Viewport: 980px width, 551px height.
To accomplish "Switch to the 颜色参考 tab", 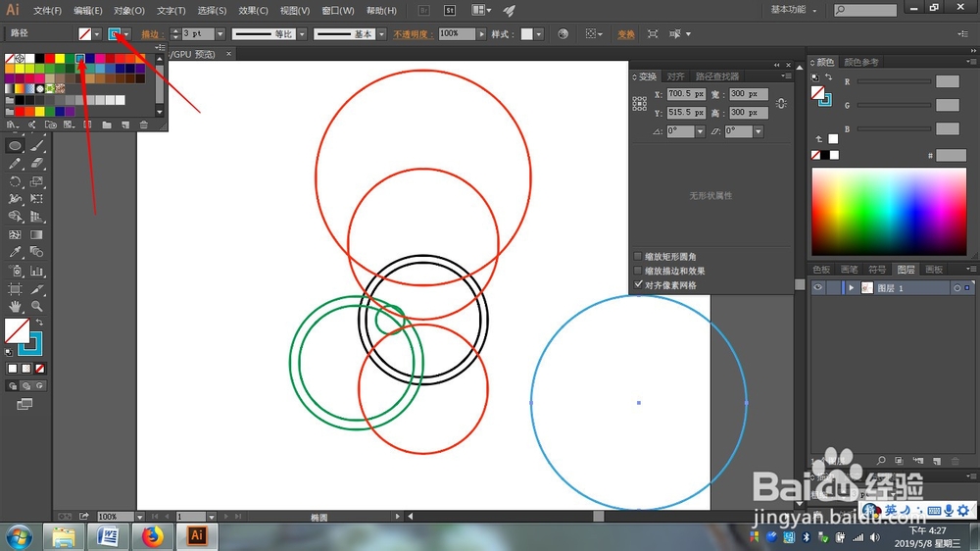I will click(x=860, y=62).
